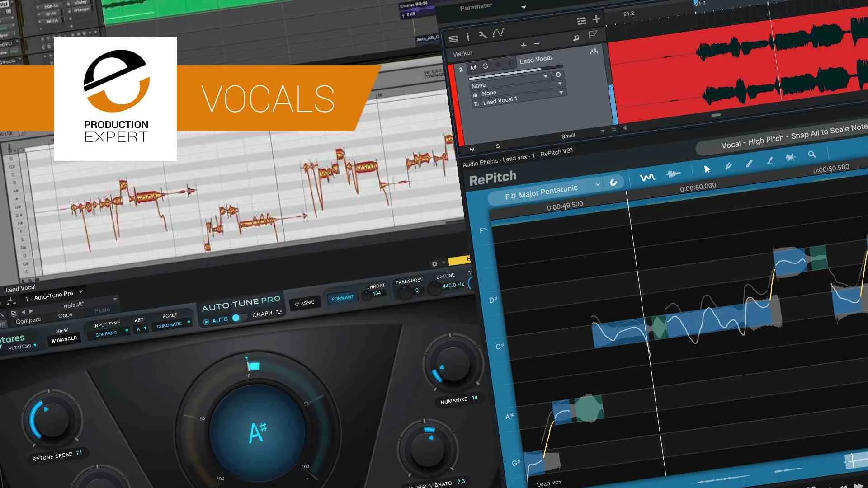868x488 pixels.
Task: Open the Antares Settings dropdown
Action: 22,347
